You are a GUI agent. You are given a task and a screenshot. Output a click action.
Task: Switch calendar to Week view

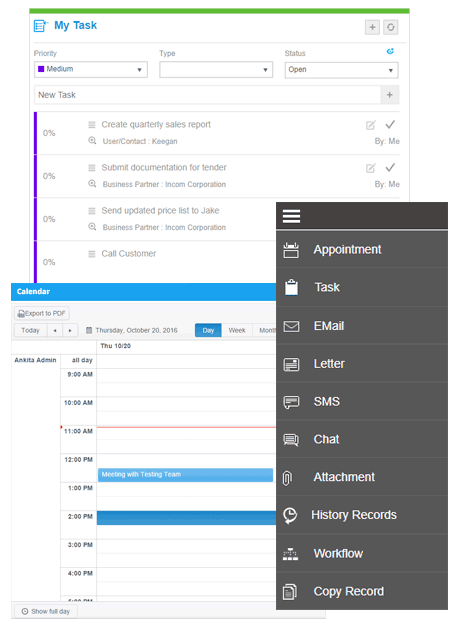[x=237, y=330]
